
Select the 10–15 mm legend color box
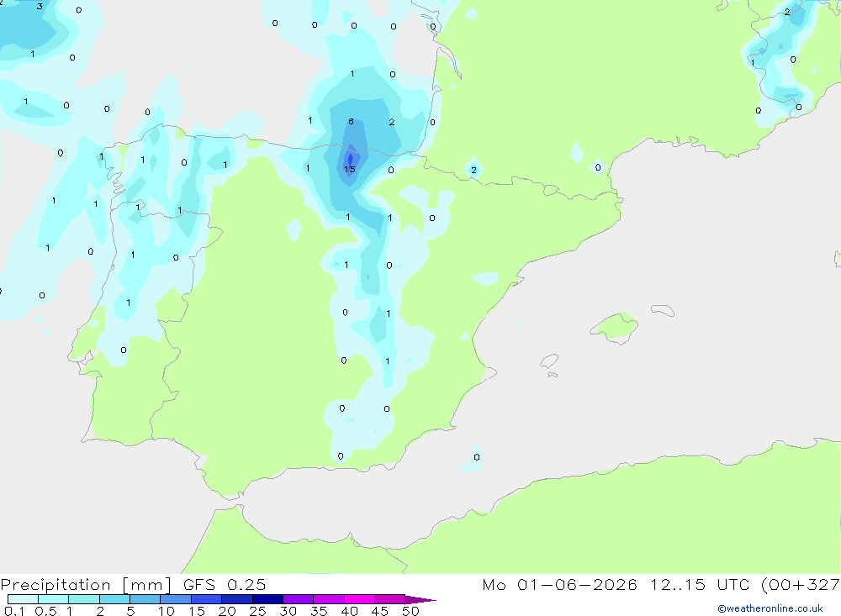point(176,599)
